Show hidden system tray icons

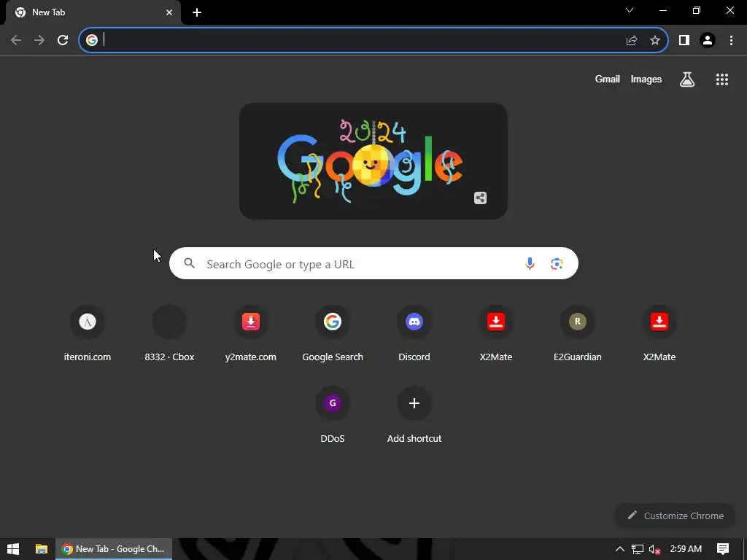[x=620, y=549]
